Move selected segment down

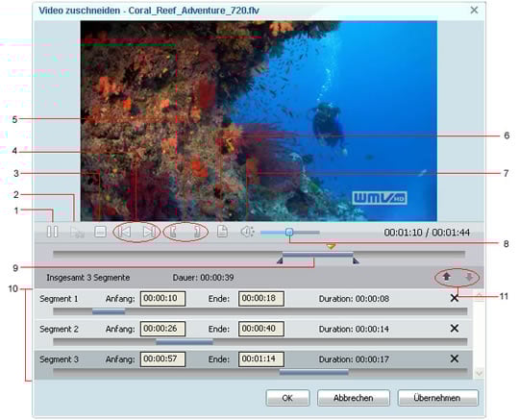469,277
